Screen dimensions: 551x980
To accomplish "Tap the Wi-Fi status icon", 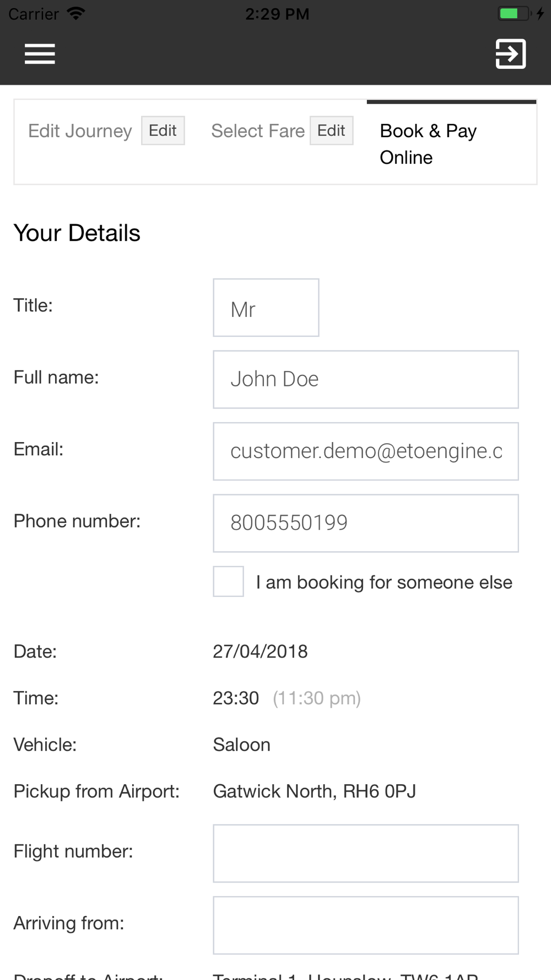I will coord(75,13).
